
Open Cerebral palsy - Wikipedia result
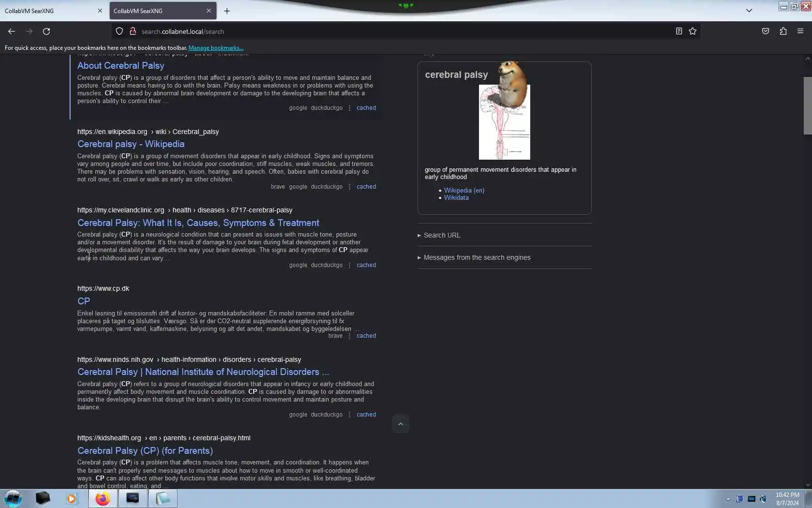point(131,144)
